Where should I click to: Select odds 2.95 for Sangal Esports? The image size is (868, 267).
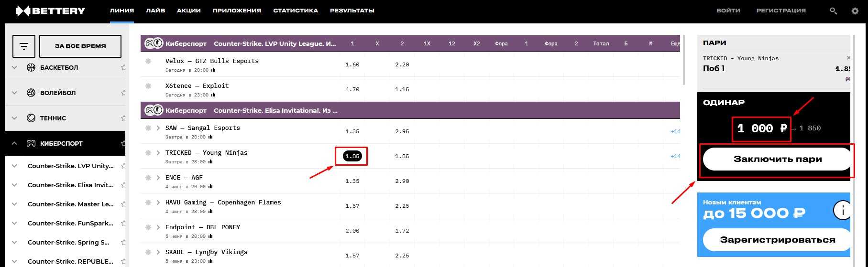(402, 131)
